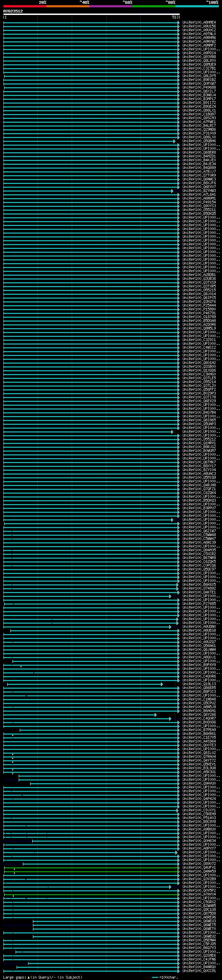Select hit label UniRef100_P49688
This screenshot has height=980, width=222.
click(x=199, y=88)
